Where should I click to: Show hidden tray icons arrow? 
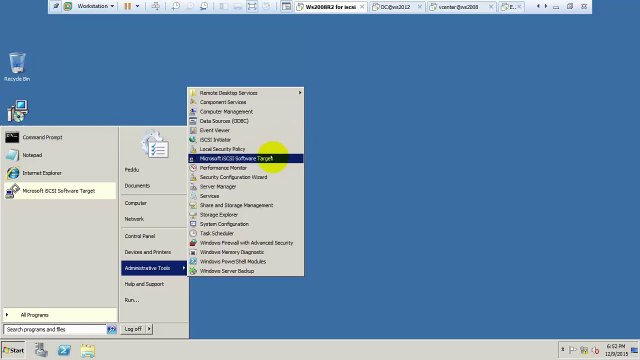click(562, 350)
